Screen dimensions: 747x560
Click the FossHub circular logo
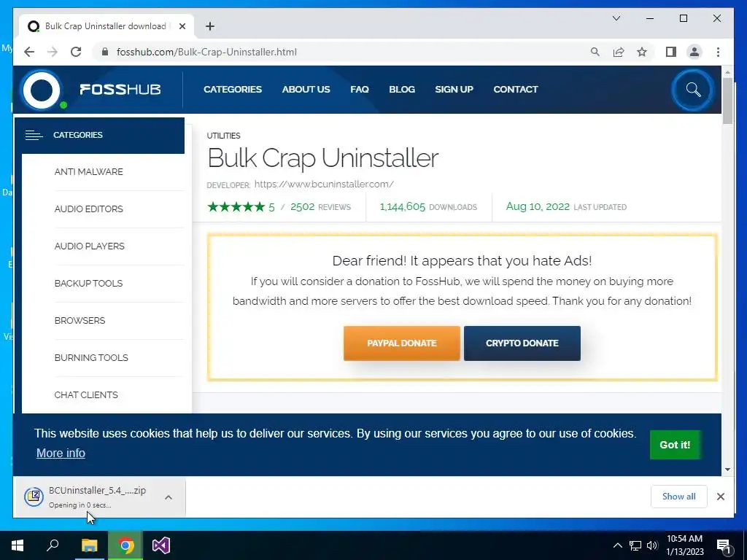[42, 90]
